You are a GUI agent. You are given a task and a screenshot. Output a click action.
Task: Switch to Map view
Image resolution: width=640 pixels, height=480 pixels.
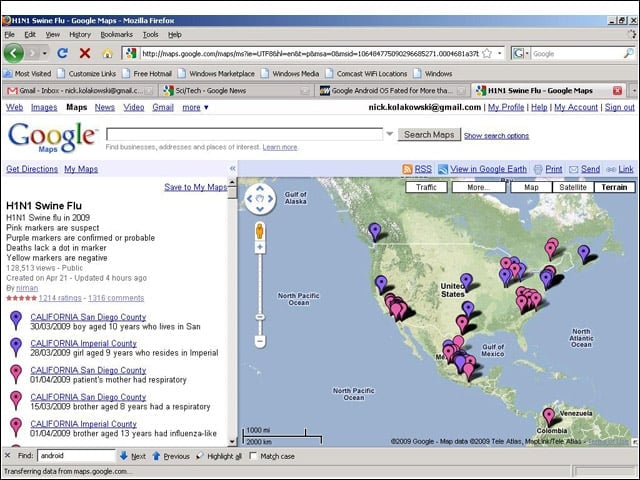pos(531,187)
